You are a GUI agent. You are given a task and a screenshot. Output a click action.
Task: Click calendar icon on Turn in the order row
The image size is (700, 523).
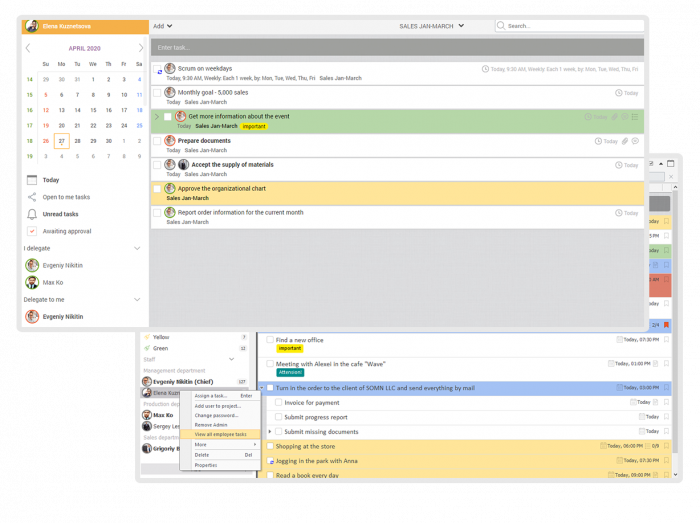click(x=620, y=387)
